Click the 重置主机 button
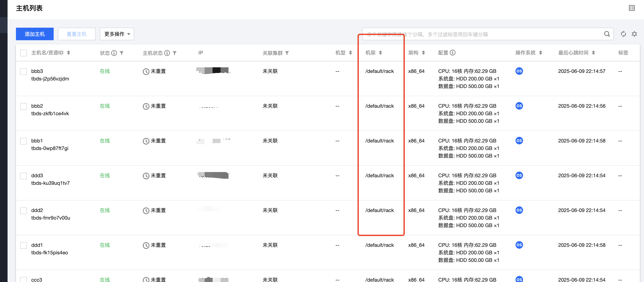 coord(77,34)
